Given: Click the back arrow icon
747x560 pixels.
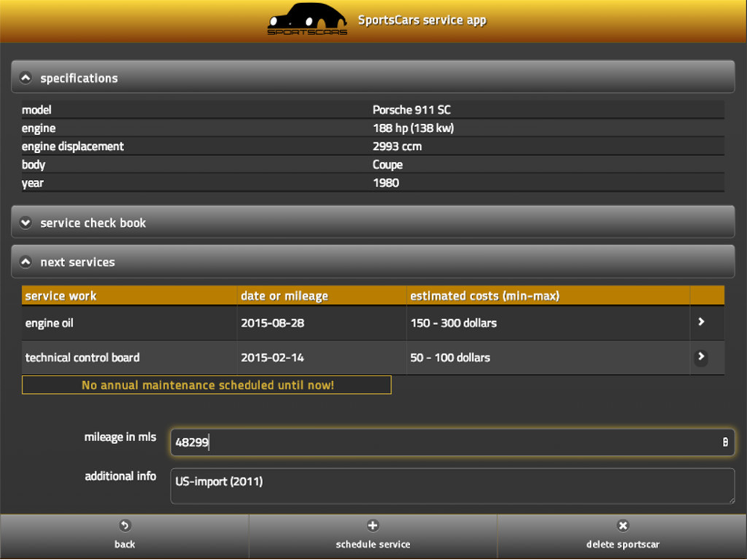Looking at the screenshot, I should [x=124, y=526].
